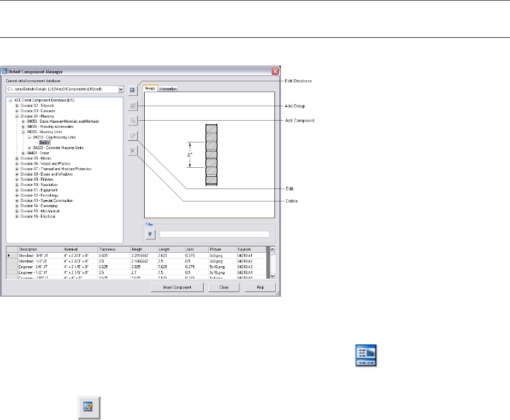Click the Thickness column header
The height and width of the screenshot is (420, 510).
[114, 249]
